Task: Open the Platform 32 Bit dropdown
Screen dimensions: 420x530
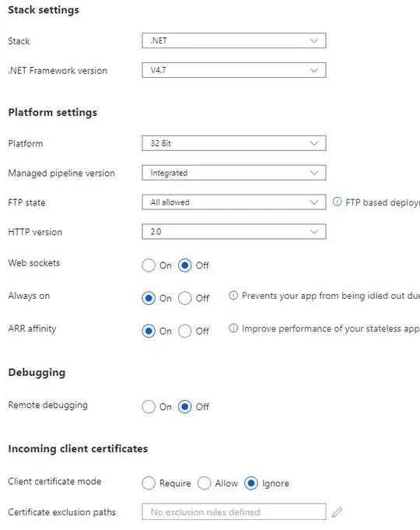Action: point(234,143)
